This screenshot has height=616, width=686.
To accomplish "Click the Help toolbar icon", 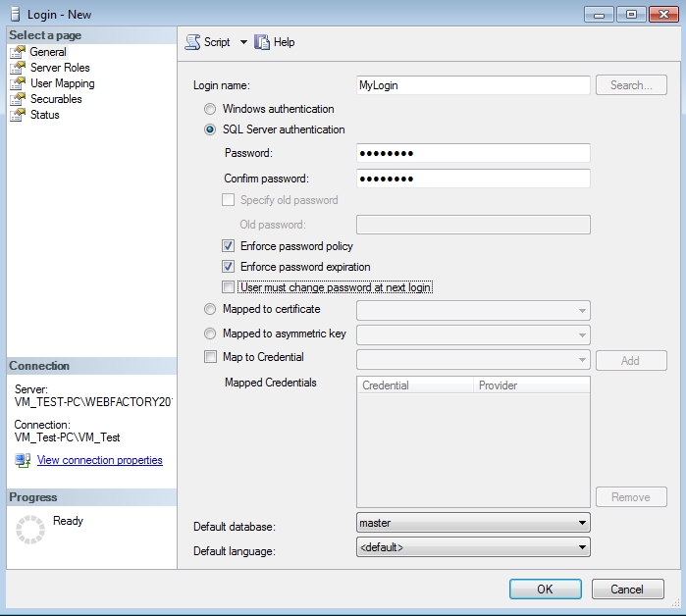I will tap(262, 42).
